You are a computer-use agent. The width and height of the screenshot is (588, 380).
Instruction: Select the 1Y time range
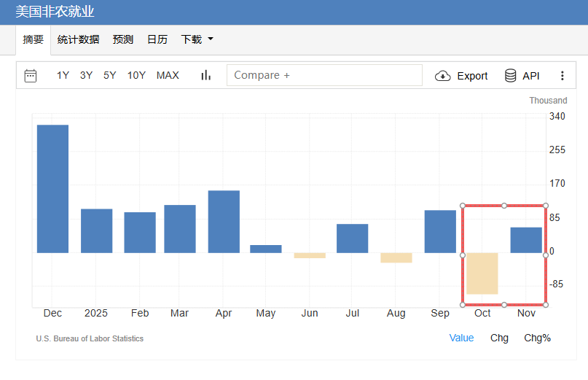(x=63, y=75)
